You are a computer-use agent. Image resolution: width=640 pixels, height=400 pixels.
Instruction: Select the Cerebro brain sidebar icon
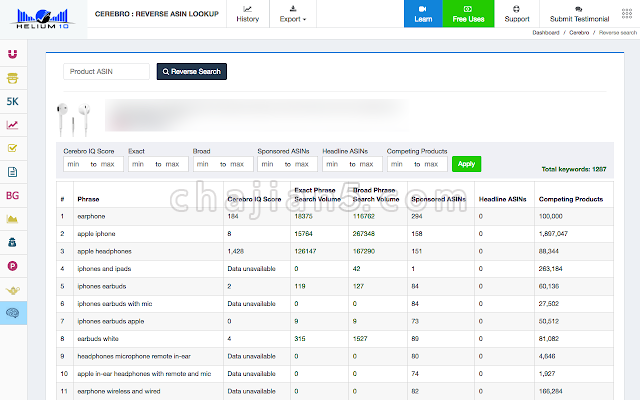click(13, 313)
